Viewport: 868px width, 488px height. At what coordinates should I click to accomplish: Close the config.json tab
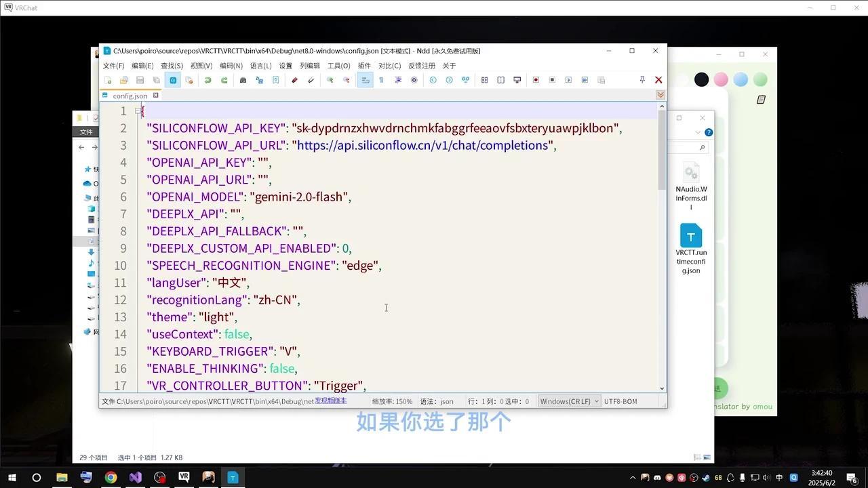(x=156, y=96)
